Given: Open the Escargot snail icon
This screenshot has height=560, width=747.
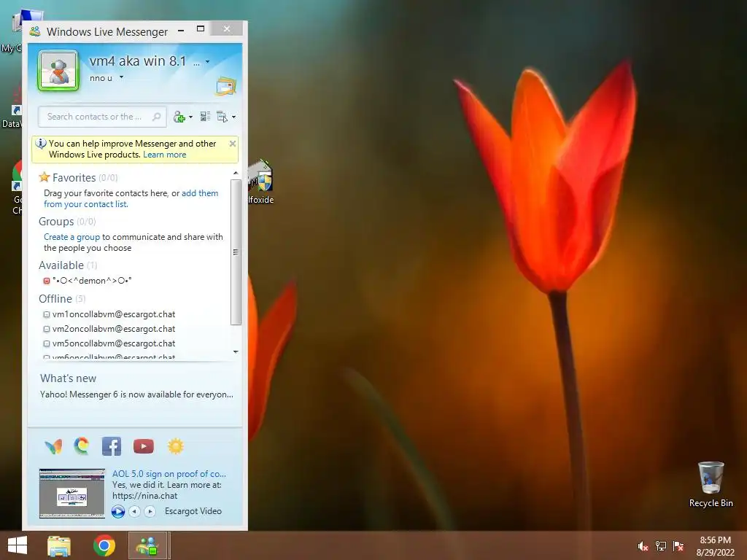Looking at the screenshot, I should (x=82, y=446).
